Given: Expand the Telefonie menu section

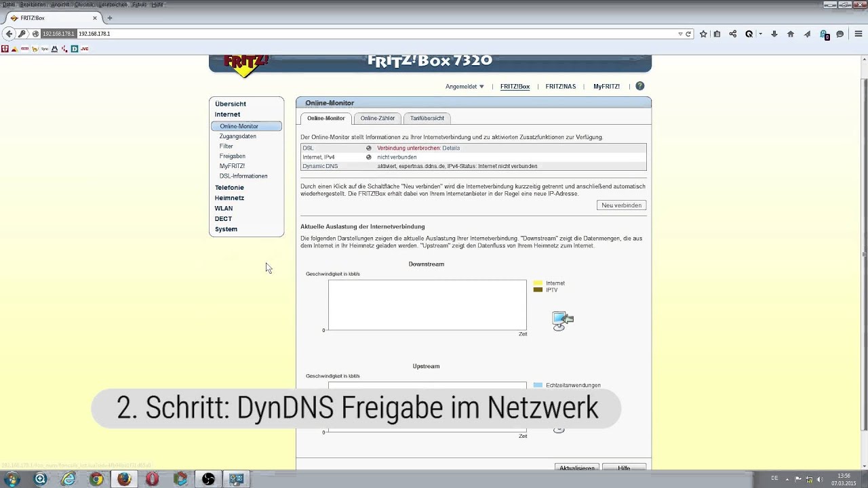Looking at the screenshot, I should point(229,188).
